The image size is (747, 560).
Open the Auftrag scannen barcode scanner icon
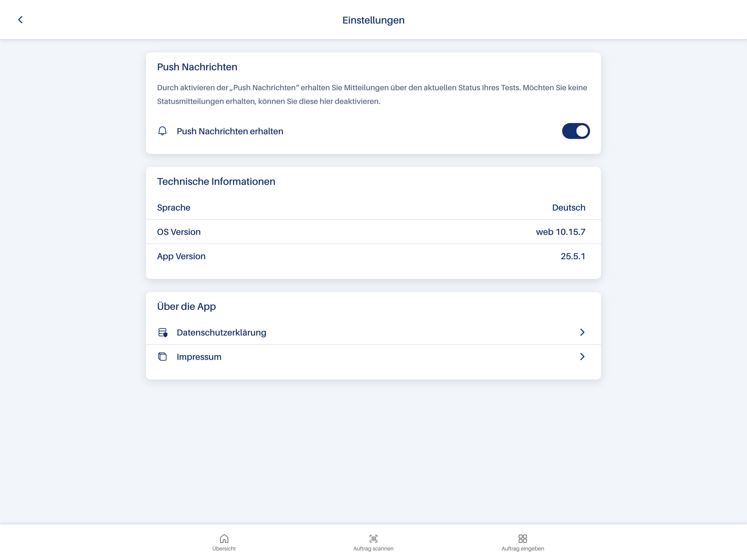[373, 539]
